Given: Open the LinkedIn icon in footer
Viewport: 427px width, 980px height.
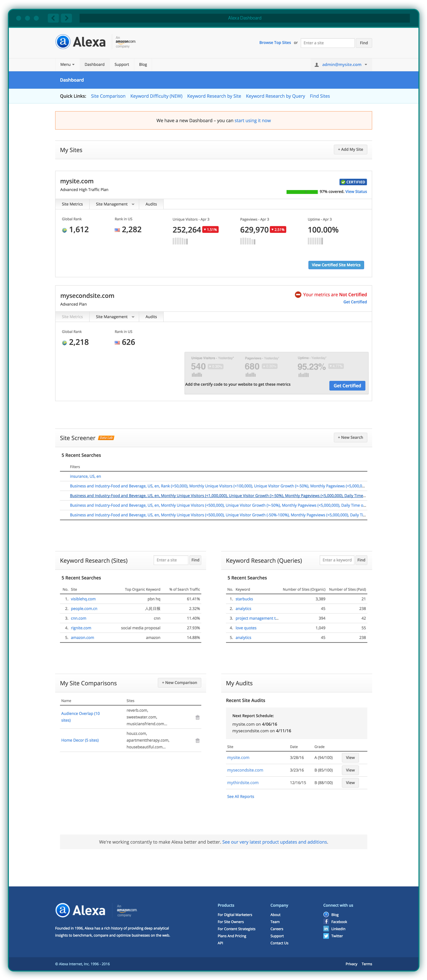Looking at the screenshot, I should (326, 929).
